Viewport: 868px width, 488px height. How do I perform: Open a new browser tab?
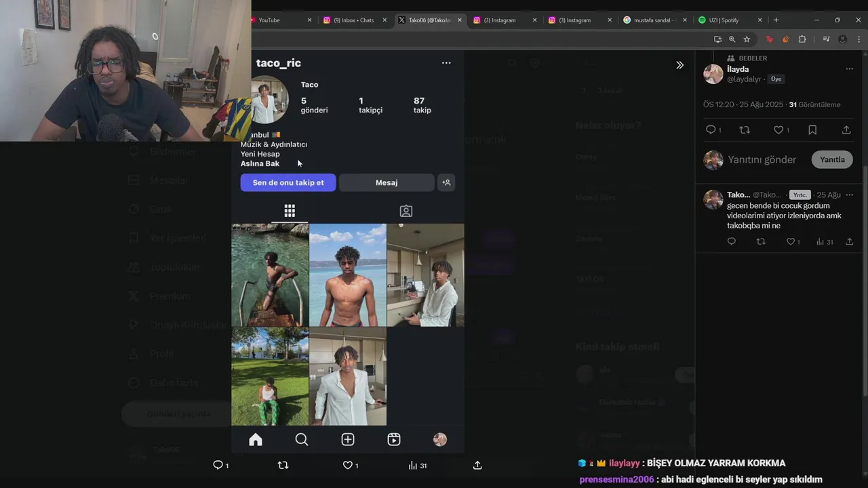776,20
